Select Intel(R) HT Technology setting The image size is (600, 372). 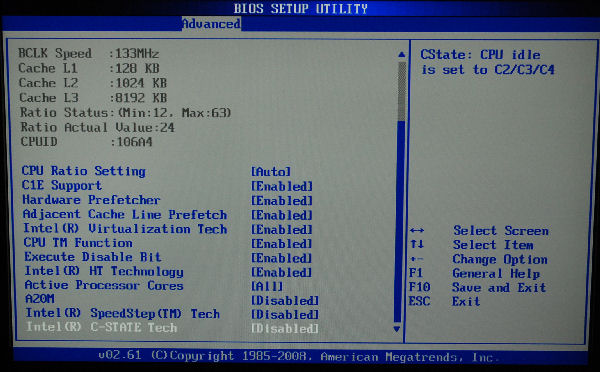click(x=104, y=271)
